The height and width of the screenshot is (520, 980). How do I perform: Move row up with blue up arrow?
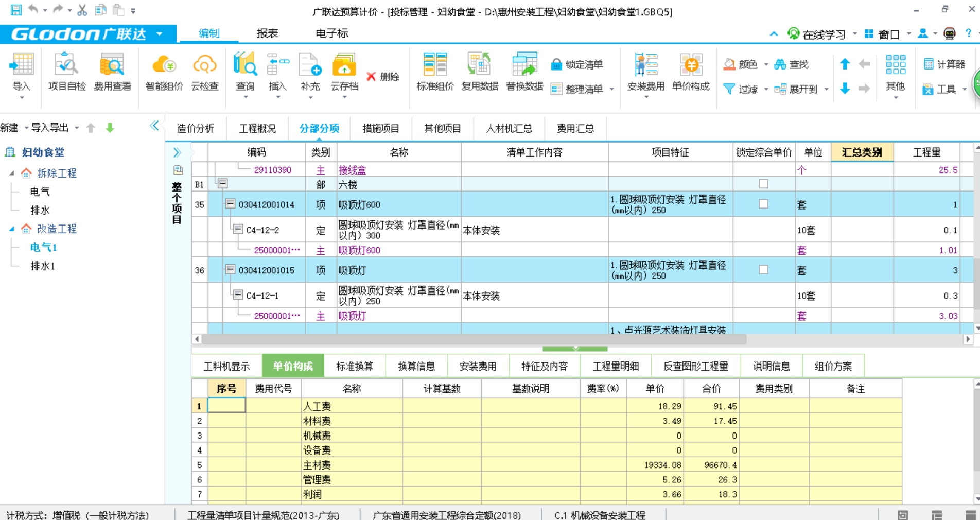(845, 64)
